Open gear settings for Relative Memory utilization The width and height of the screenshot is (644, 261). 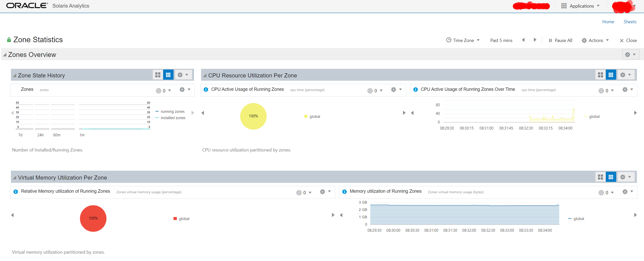coord(325,192)
